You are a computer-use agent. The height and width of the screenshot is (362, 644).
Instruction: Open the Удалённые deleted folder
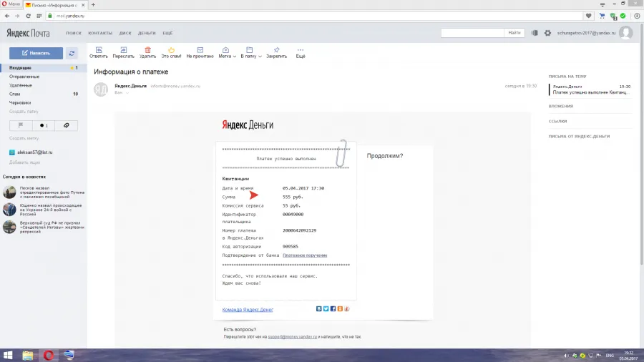pyautogui.click(x=21, y=85)
